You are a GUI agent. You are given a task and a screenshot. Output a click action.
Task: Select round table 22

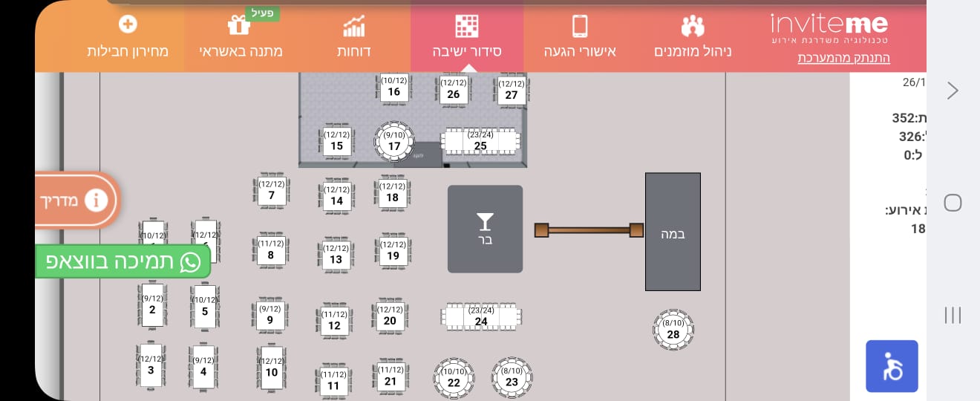454,378
